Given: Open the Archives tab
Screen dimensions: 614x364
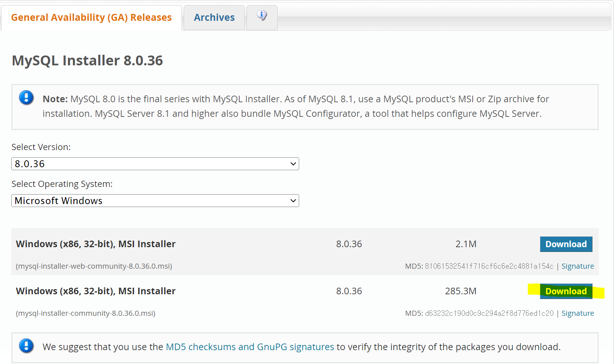Looking at the screenshot, I should [214, 18].
